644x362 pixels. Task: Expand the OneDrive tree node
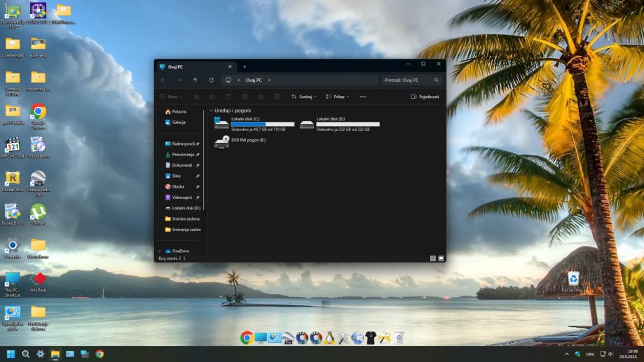click(159, 251)
